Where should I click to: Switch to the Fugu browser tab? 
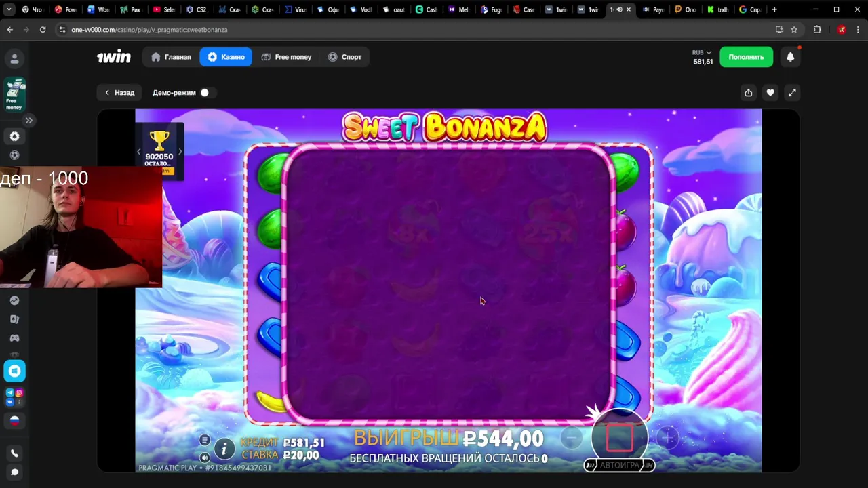click(x=491, y=9)
